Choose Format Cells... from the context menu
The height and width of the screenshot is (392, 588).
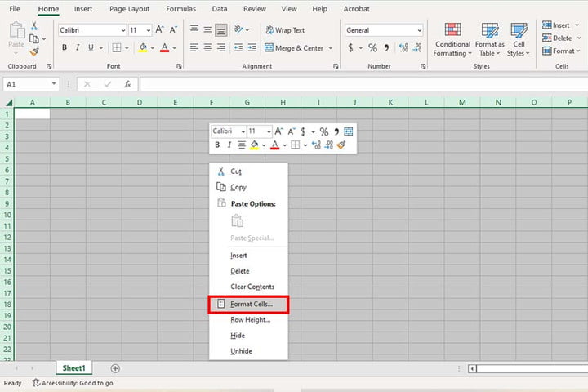coord(248,305)
